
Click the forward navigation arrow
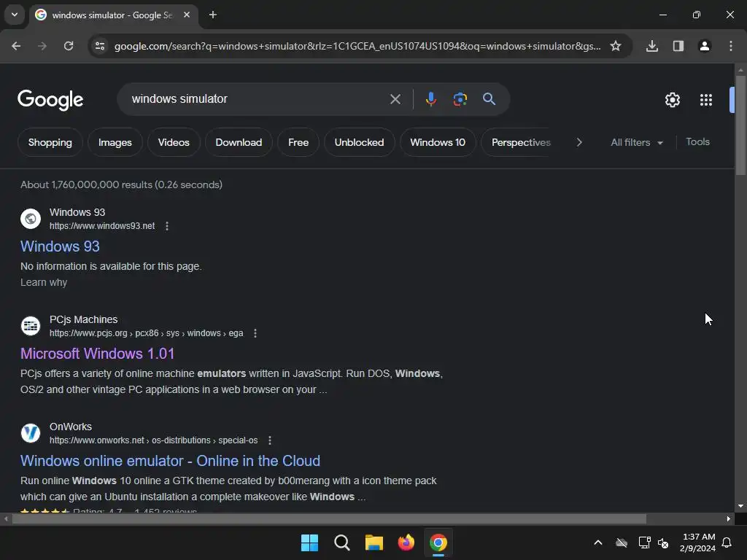pyautogui.click(x=42, y=46)
